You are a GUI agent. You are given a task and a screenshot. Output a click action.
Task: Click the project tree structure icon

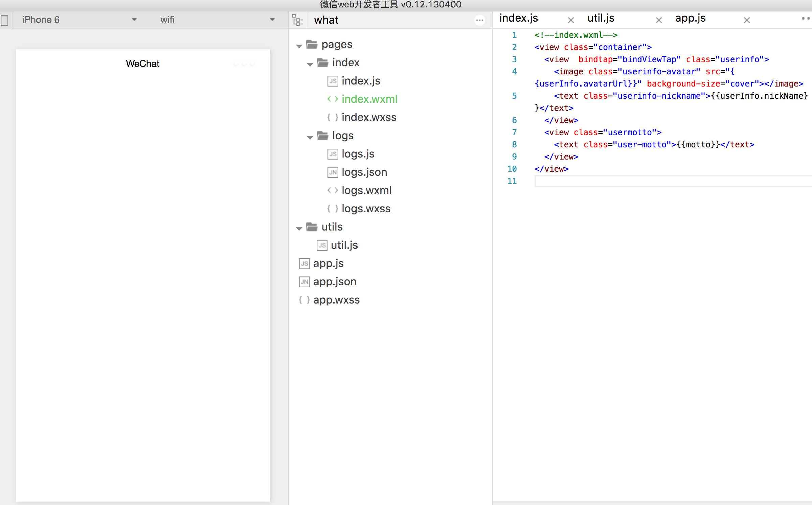298,20
